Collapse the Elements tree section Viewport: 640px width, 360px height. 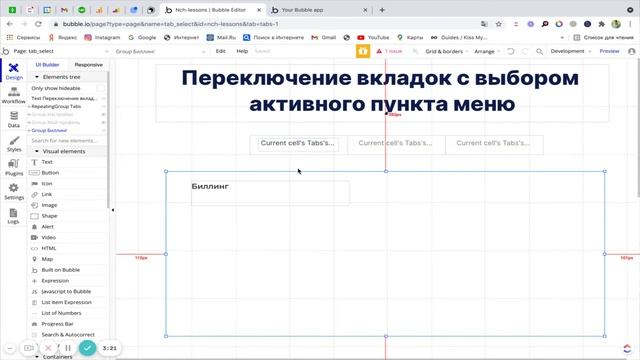click(x=37, y=77)
